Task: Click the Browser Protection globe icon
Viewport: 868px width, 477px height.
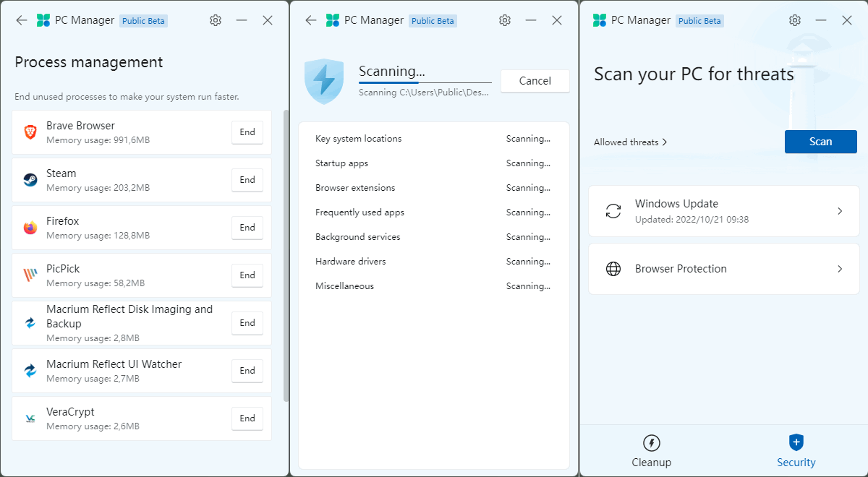Action: pyautogui.click(x=613, y=269)
